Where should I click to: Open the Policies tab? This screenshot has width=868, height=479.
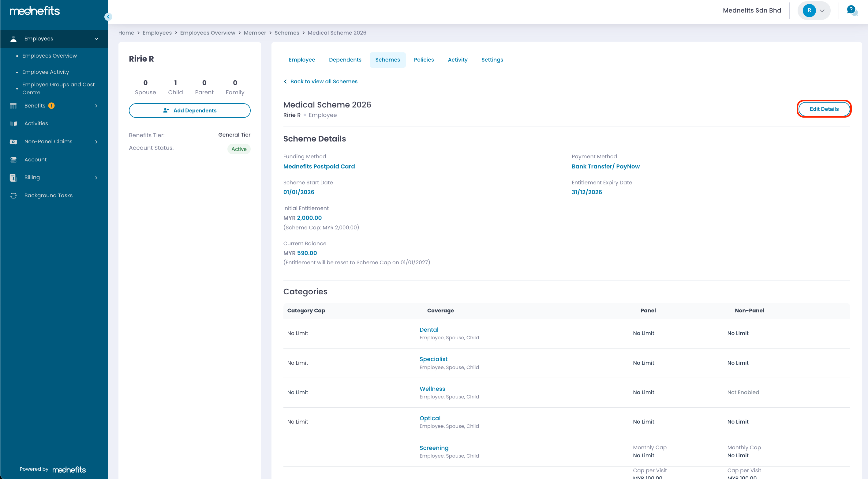424,60
